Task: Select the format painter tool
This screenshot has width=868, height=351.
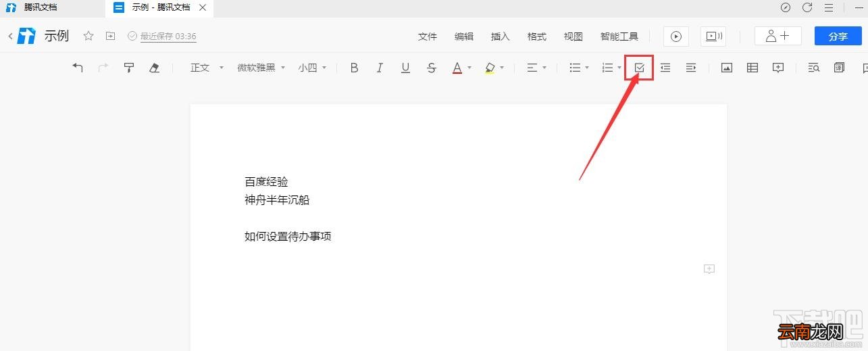Action: point(129,68)
